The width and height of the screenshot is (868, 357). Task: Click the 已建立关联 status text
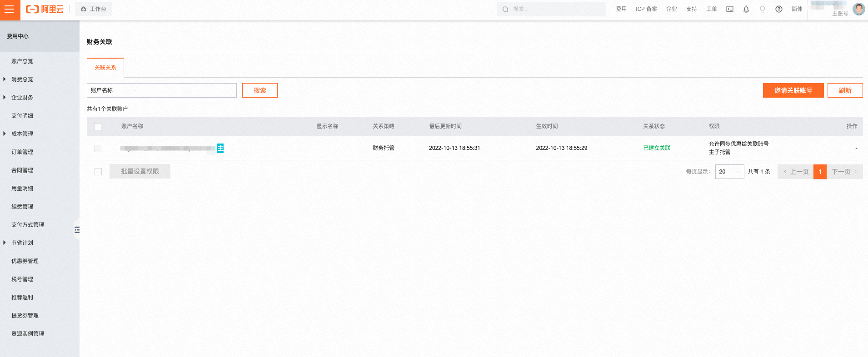pyautogui.click(x=657, y=148)
